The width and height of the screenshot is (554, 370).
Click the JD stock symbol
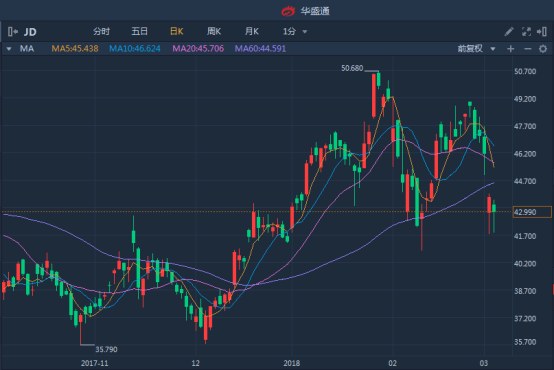pyautogui.click(x=30, y=32)
